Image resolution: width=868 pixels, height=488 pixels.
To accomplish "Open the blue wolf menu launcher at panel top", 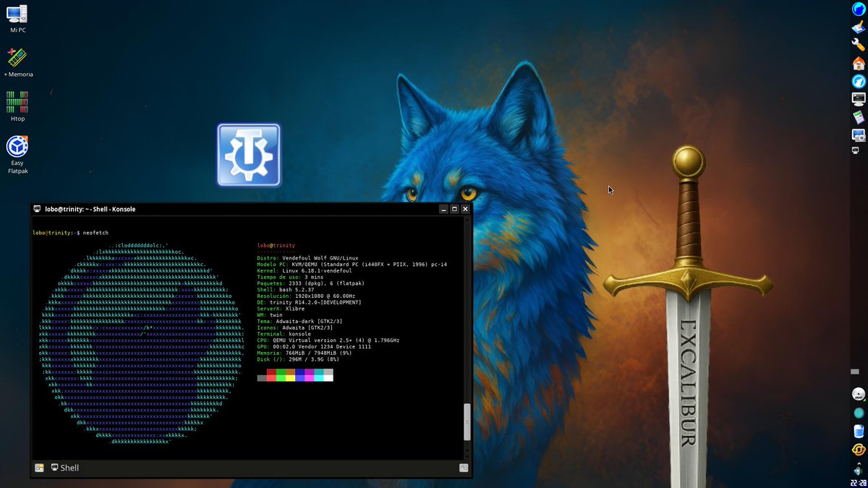I will [x=859, y=9].
